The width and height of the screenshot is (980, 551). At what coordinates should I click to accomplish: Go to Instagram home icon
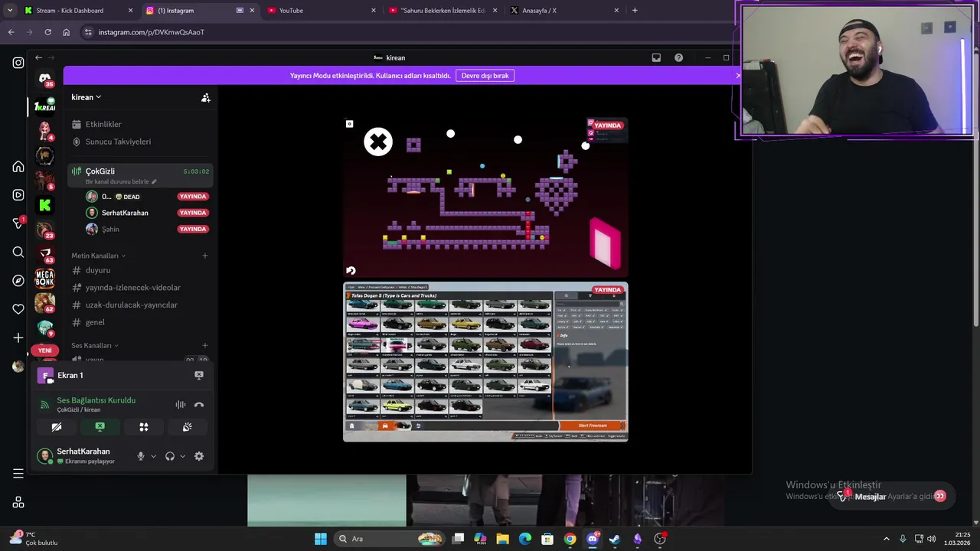click(x=18, y=167)
